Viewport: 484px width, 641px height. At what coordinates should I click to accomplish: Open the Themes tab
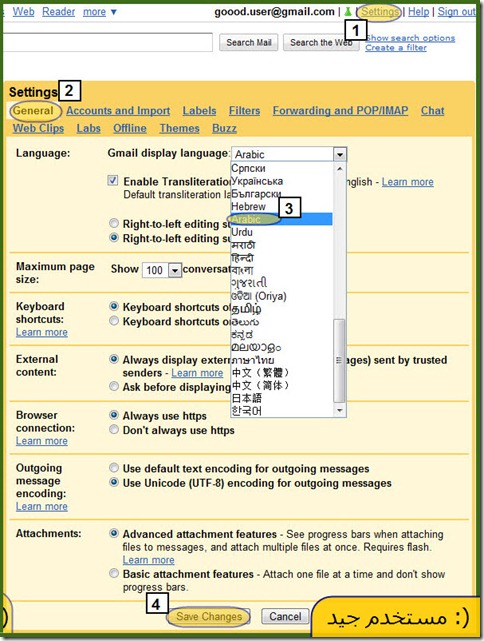click(179, 128)
